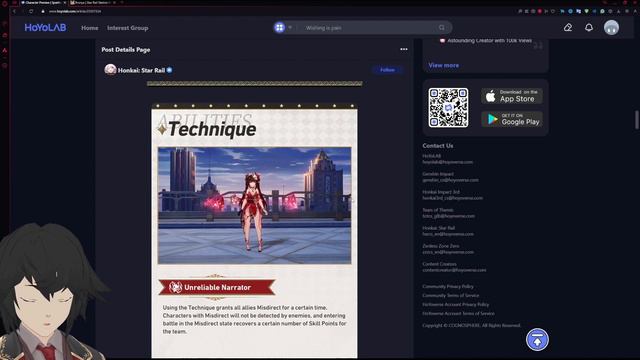Click the Content Creators contact email
Screen dimensions: 640x360
[454, 270]
